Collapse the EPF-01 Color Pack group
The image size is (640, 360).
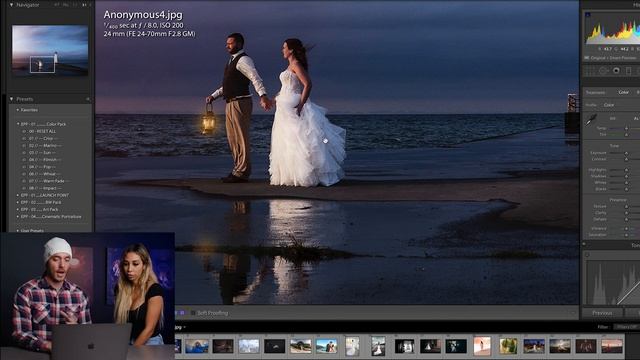[18, 124]
